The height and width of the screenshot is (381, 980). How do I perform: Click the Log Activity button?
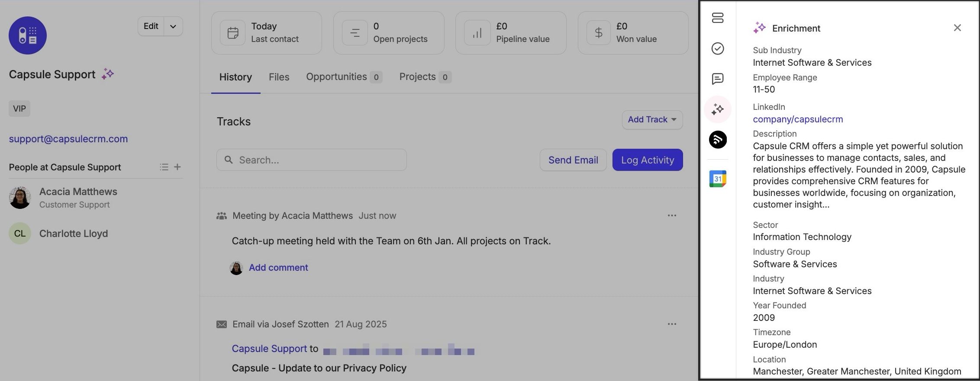click(648, 160)
